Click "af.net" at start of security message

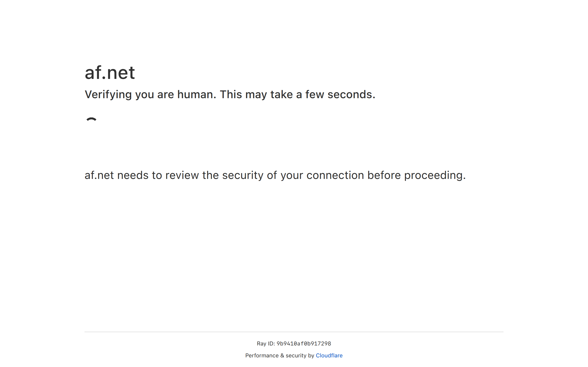(x=99, y=175)
